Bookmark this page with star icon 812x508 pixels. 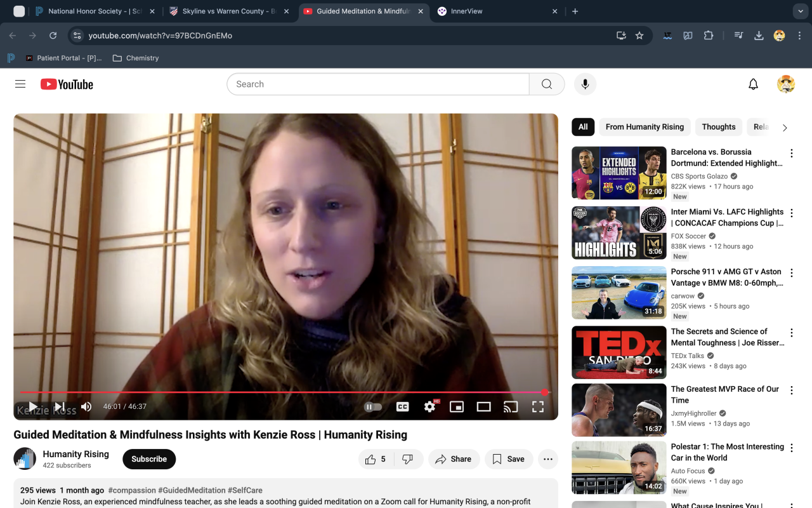pyautogui.click(x=639, y=36)
